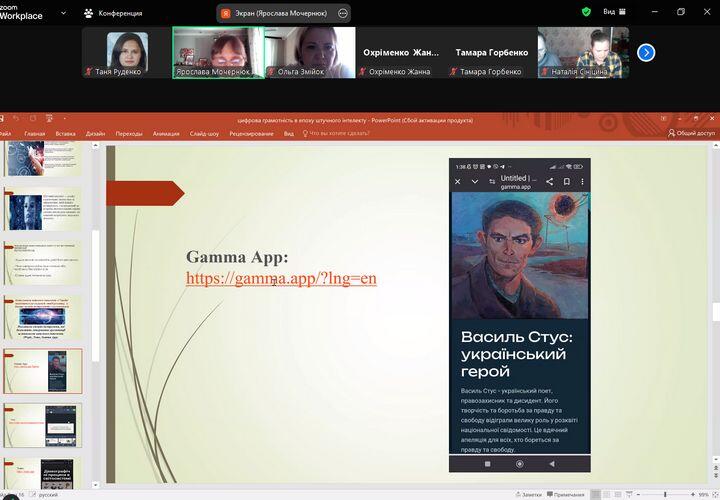Click the back triangle in phone navigation bar
Viewport: 720px width, 500px height.
coord(552,464)
